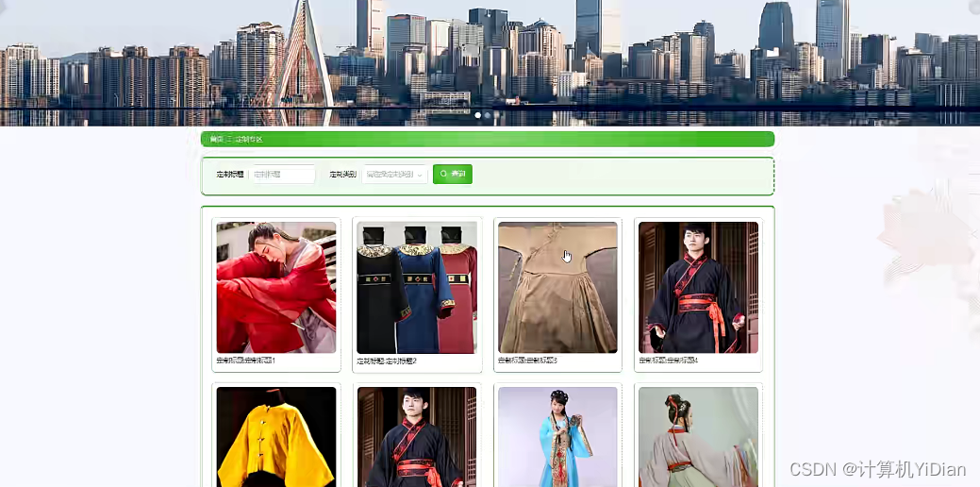Open the 定制类别 select dropdown
The width and height of the screenshot is (980, 487).
[394, 175]
